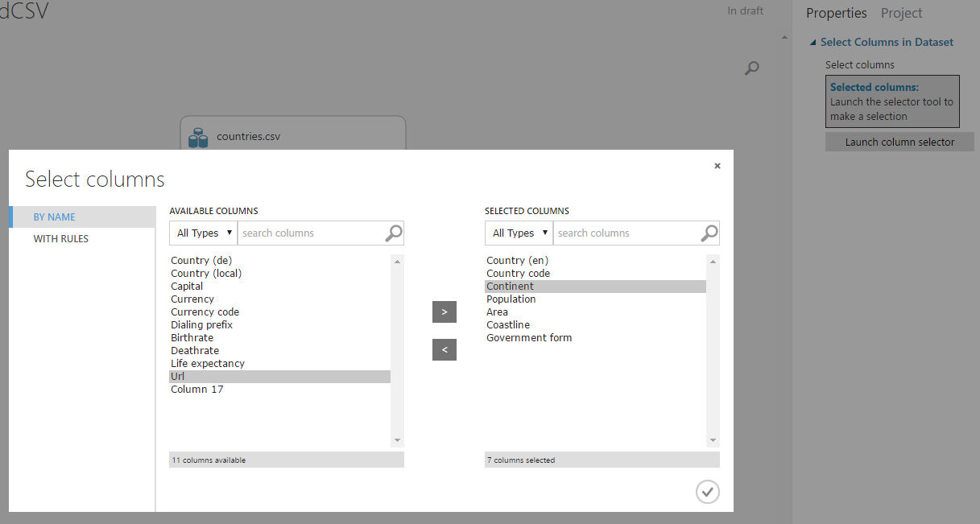
Task: Move highlighted column left with arrow button
Action: click(444, 349)
